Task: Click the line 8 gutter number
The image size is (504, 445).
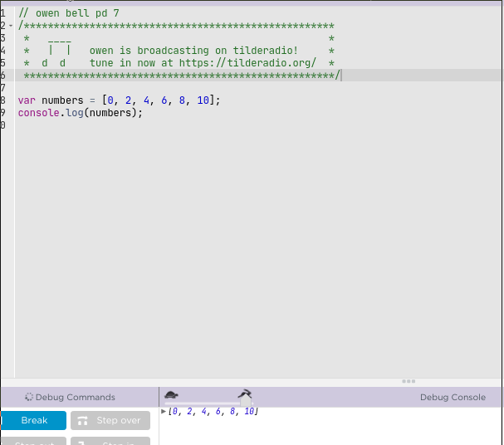Action: click(3, 100)
